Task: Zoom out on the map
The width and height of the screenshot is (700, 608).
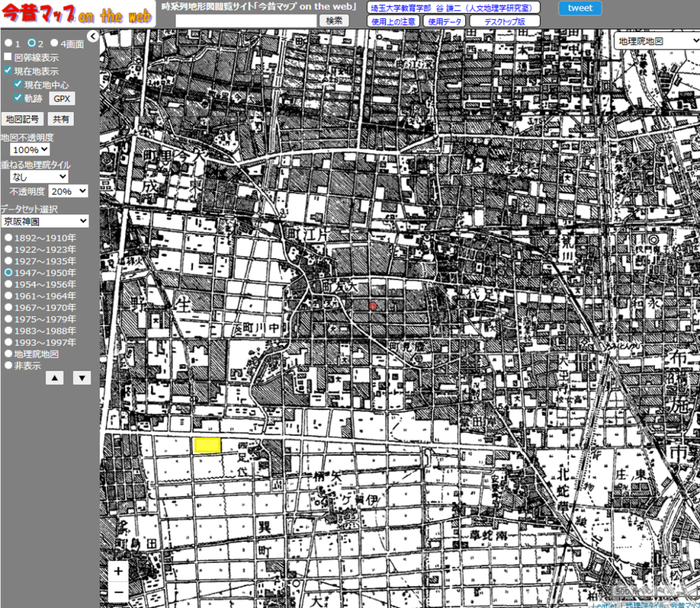Action: (118, 592)
